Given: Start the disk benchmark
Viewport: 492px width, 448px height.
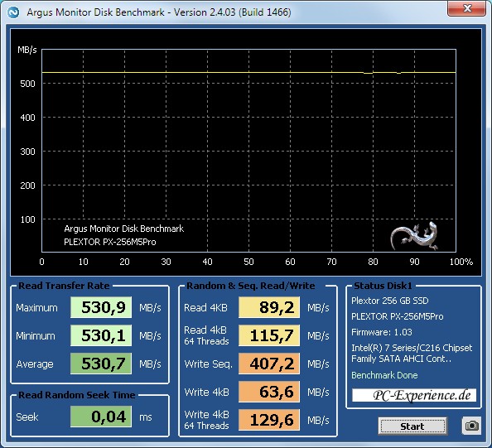Looking at the screenshot, I should [x=412, y=426].
